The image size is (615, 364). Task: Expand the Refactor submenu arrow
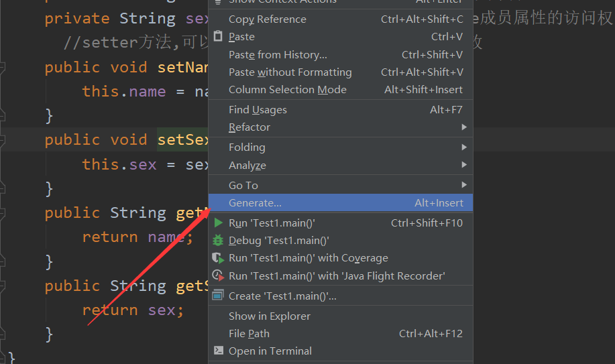click(464, 127)
